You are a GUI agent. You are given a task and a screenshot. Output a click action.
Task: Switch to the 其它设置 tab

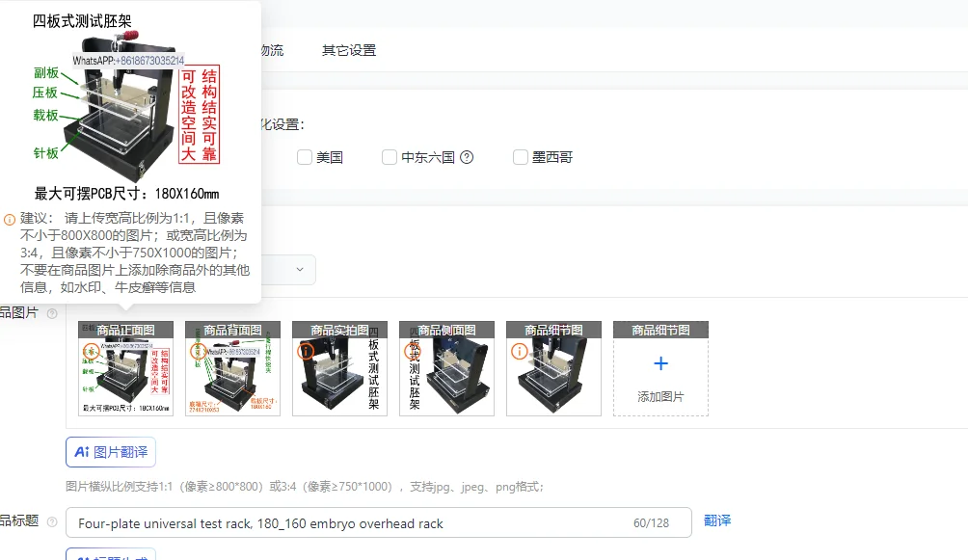349,50
